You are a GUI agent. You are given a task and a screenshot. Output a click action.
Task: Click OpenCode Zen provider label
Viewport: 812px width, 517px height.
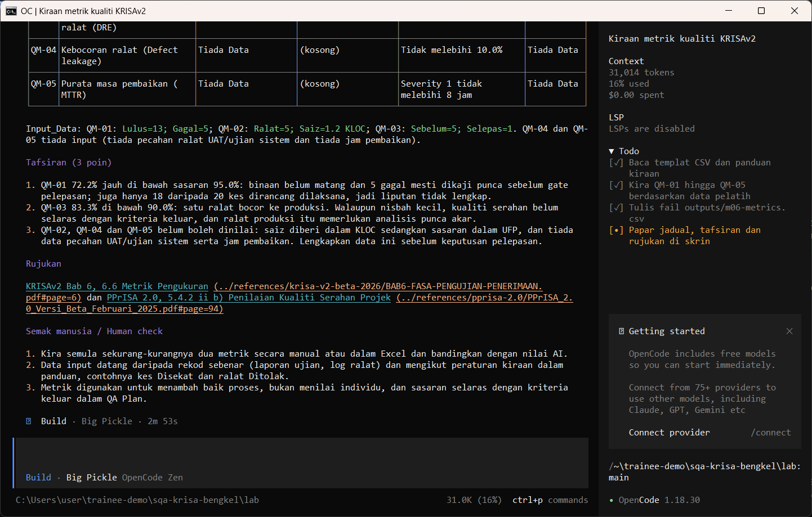click(x=153, y=478)
